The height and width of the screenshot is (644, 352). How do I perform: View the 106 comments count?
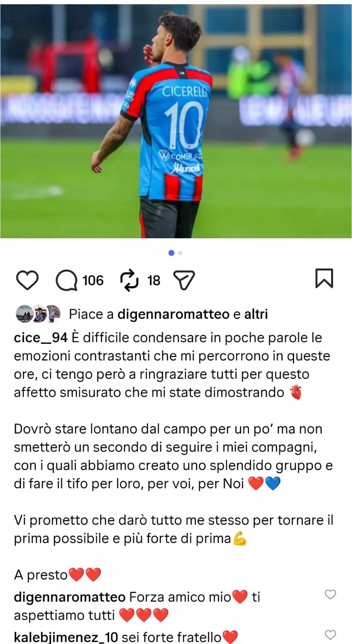point(93,280)
